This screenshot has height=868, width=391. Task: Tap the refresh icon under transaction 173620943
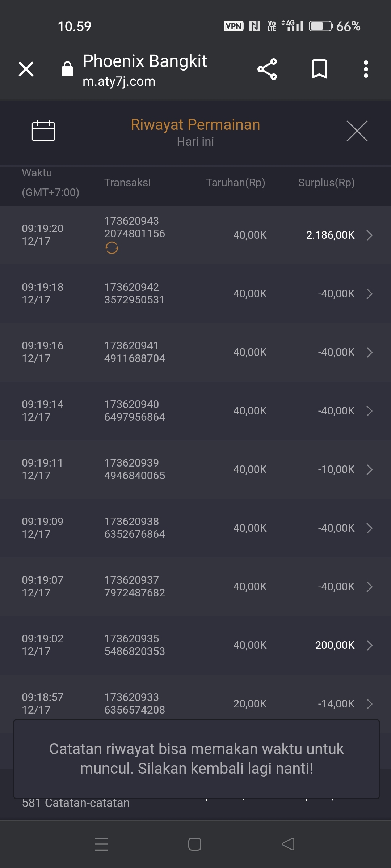point(112,248)
